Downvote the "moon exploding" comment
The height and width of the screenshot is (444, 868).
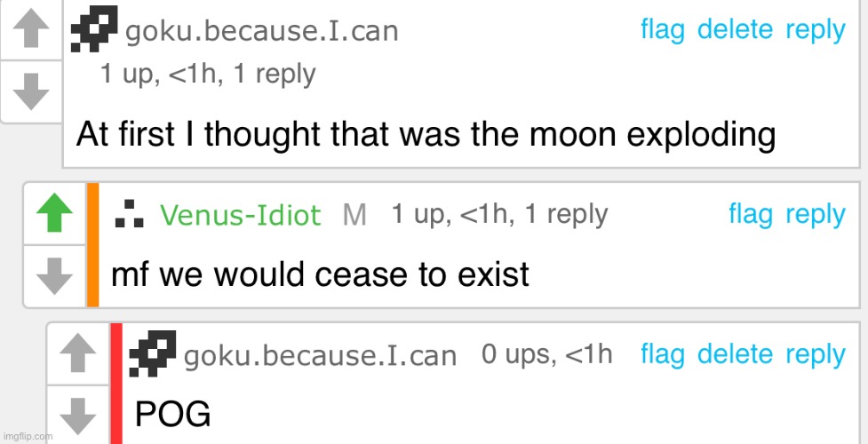click(30, 91)
